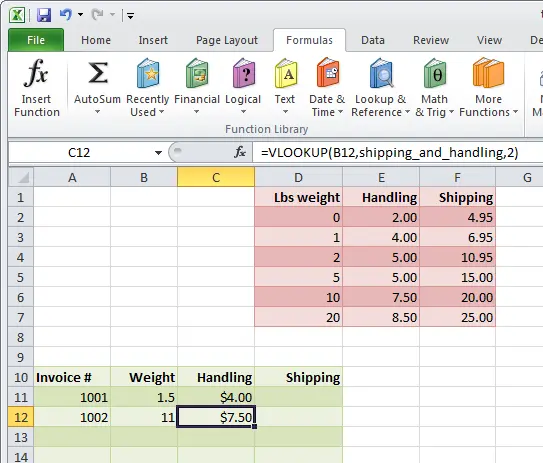Select the cell showing 4.95
Screen dimensions: 543x463
point(457,217)
